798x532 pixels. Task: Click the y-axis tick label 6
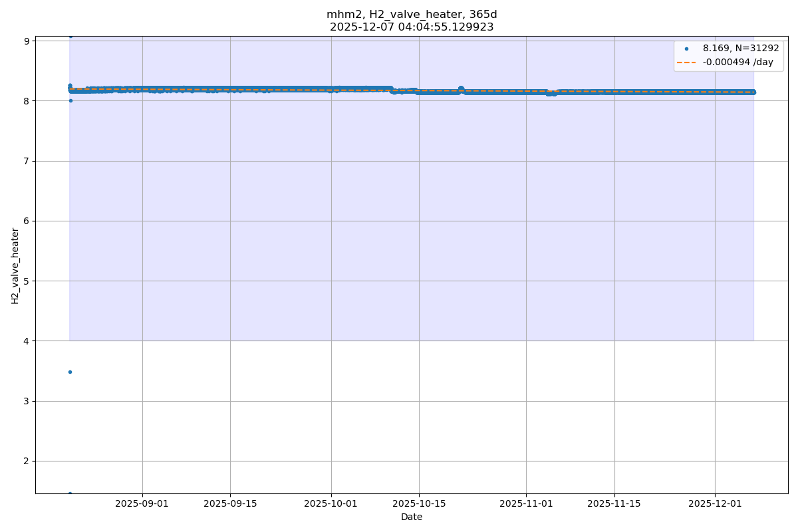click(27, 221)
